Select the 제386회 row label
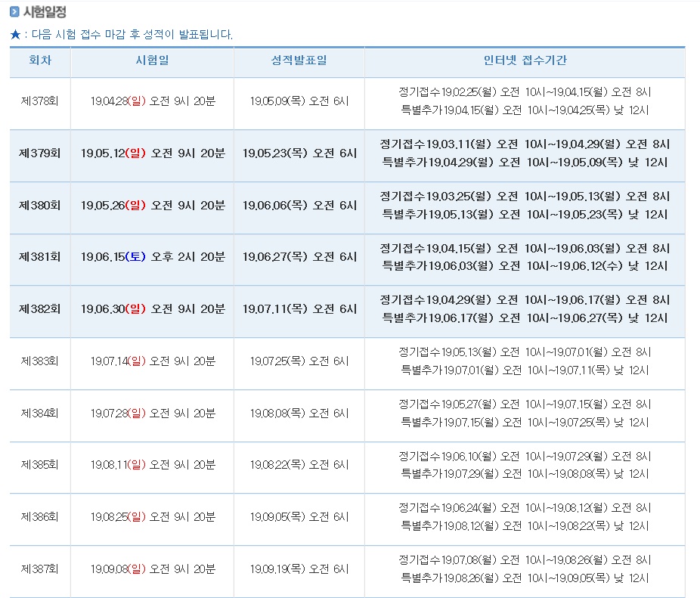 [x=40, y=517]
